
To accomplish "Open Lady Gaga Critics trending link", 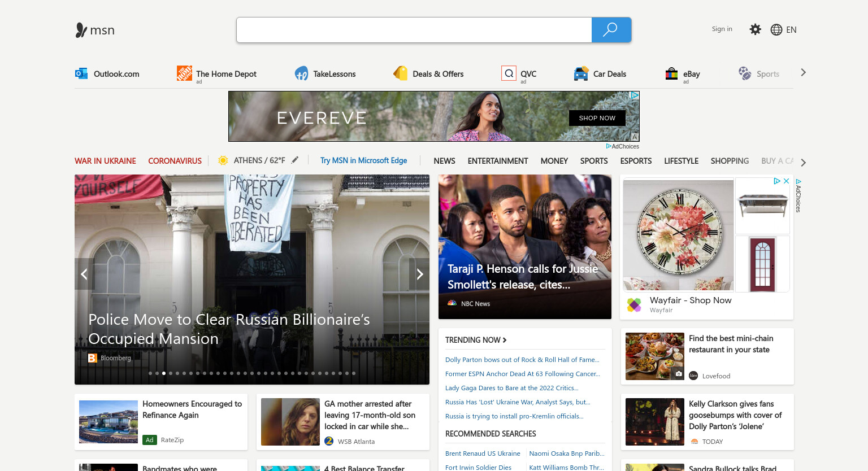I will (x=512, y=388).
